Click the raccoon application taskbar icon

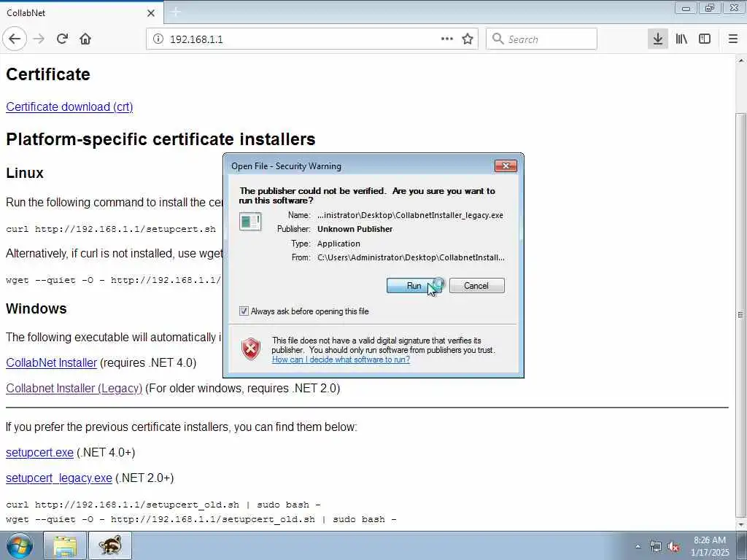tap(111, 546)
